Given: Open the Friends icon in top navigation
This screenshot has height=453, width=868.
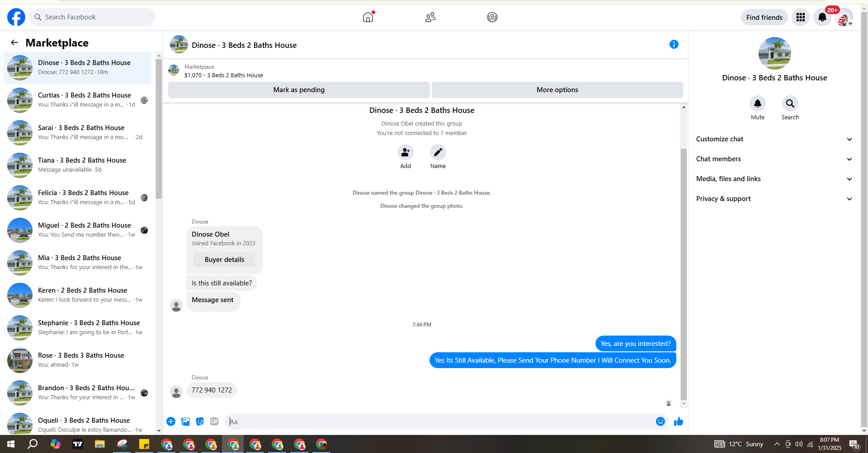Looking at the screenshot, I should point(430,17).
